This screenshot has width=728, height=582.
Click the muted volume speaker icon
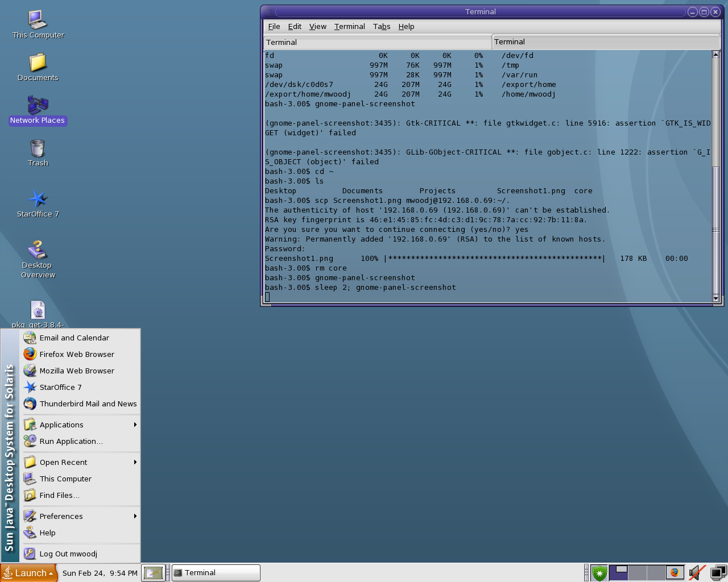pos(696,572)
